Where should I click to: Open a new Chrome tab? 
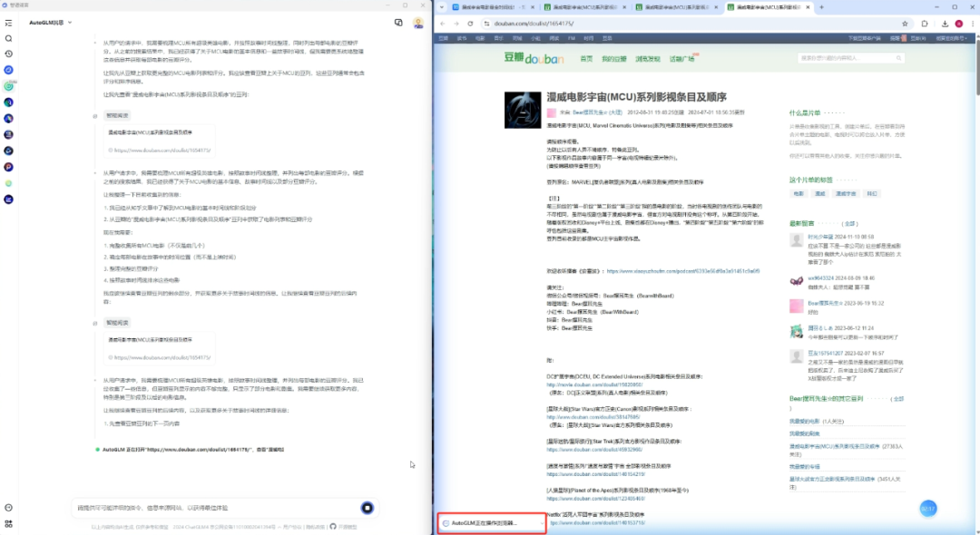[821, 7]
